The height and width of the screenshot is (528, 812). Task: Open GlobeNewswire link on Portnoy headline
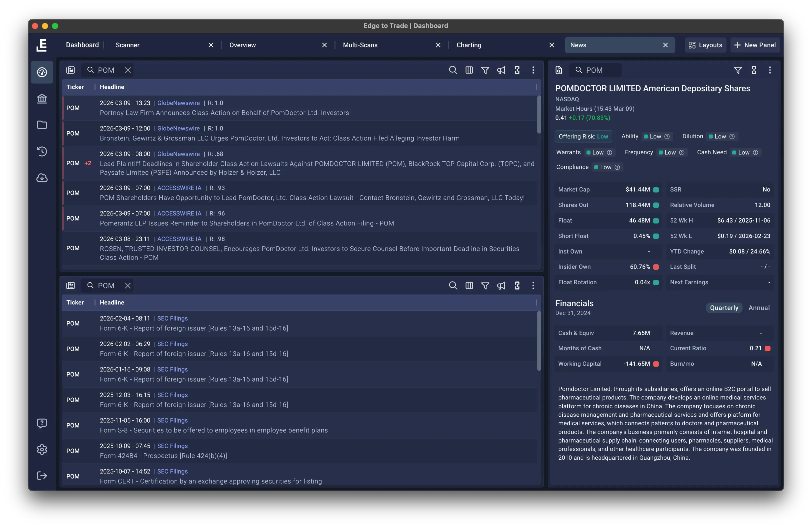coord(178,103)
